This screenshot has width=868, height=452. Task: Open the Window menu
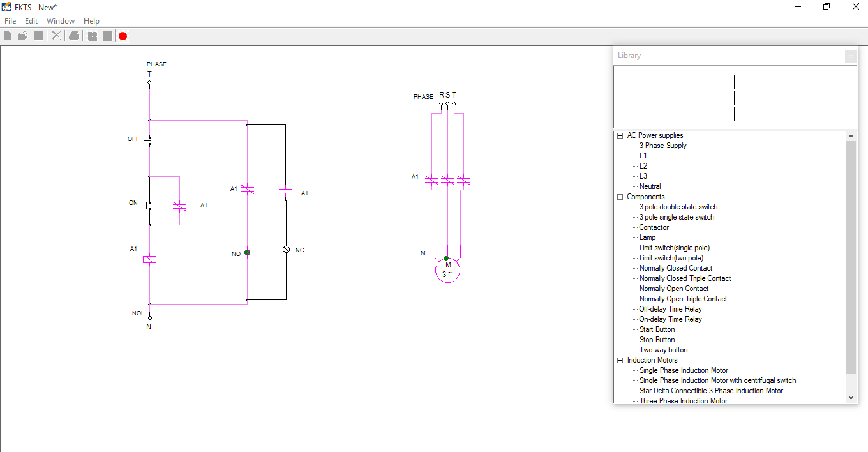[61, 20]
